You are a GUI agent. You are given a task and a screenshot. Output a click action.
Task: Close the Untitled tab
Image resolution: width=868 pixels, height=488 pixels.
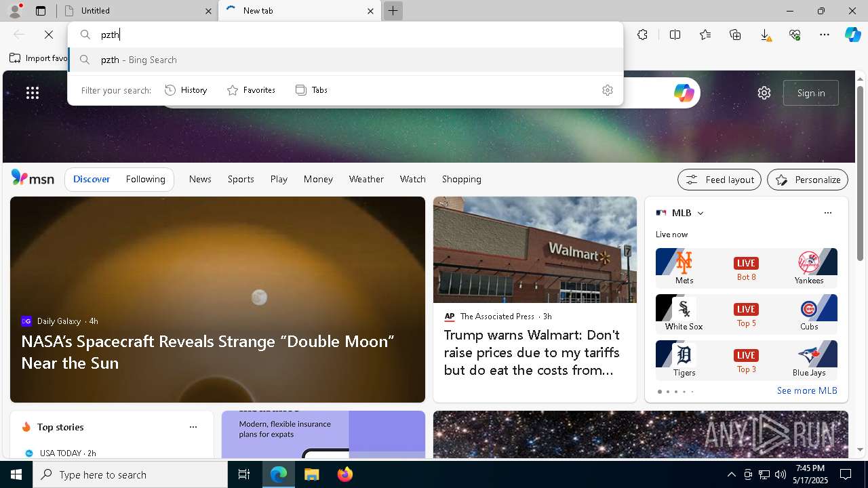[x=208, y=11]
